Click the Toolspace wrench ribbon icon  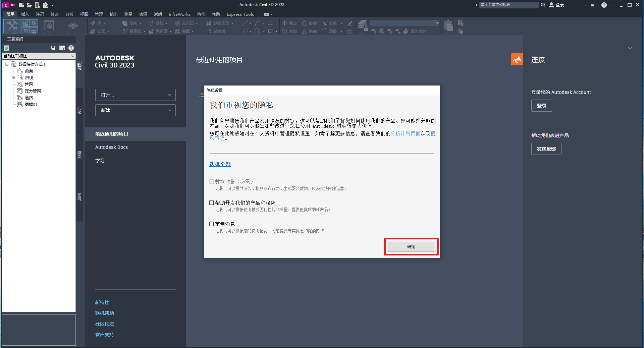12,25
